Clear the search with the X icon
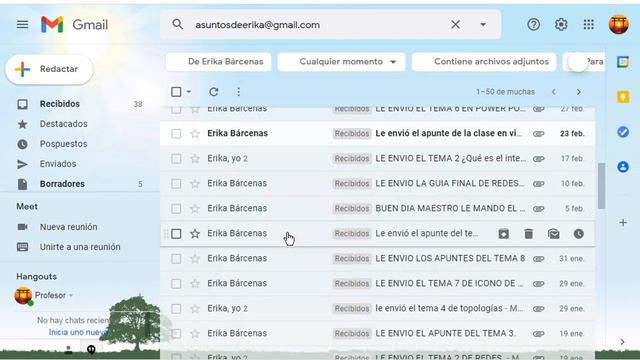Viewport: 640px width, 360px height. coord(456,24)
